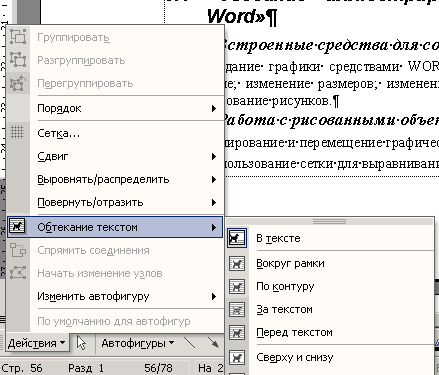Select the Arrow drawing tool
This screenshot has height=375, width=439.
213,342
